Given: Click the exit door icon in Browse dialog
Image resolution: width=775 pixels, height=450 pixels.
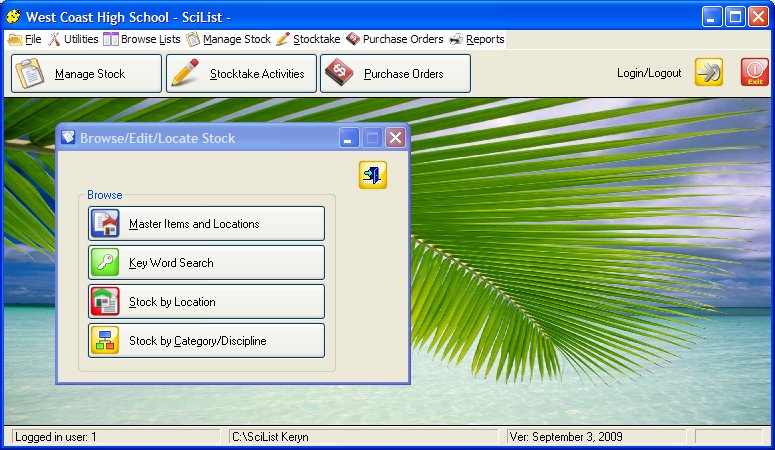Looking at the screenshot, I should (373, 175).
